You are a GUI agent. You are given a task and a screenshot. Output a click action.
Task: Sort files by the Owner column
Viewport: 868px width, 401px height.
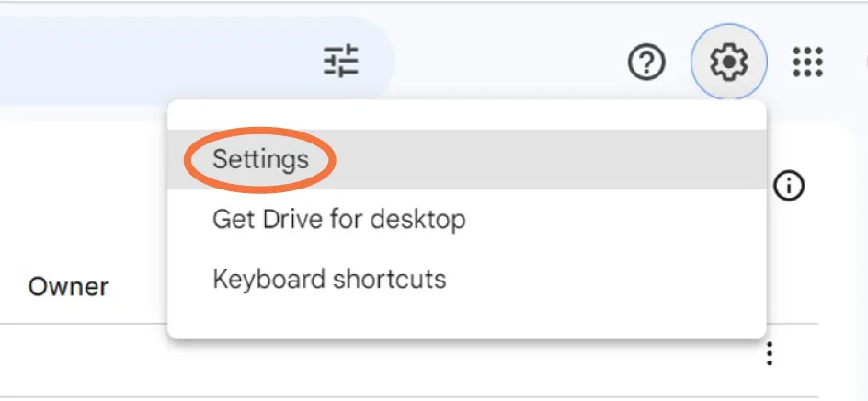(68, 287)
